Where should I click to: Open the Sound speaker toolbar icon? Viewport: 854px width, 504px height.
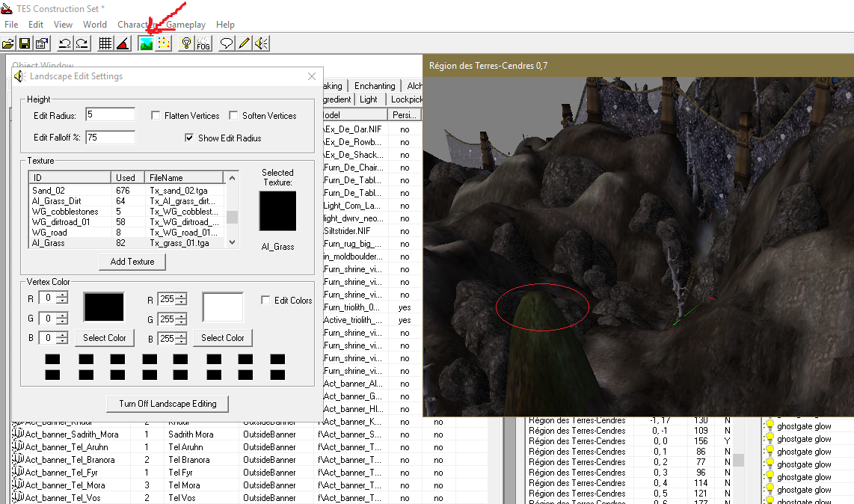point(262,43)
